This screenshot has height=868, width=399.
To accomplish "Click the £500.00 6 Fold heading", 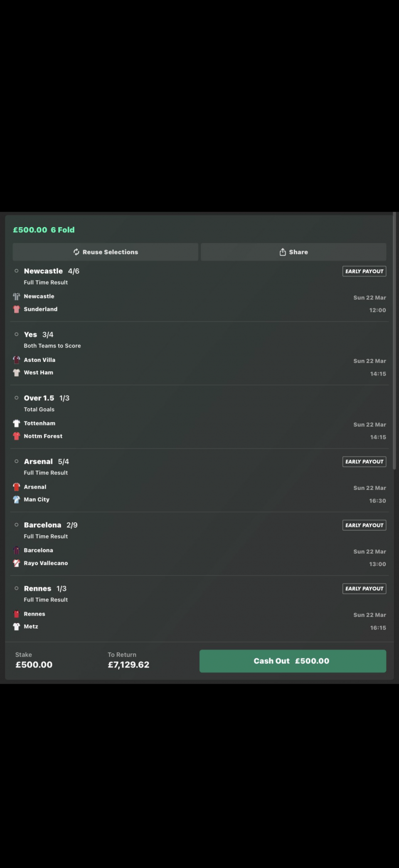I will pyautogui.click(x=44, y=230).
